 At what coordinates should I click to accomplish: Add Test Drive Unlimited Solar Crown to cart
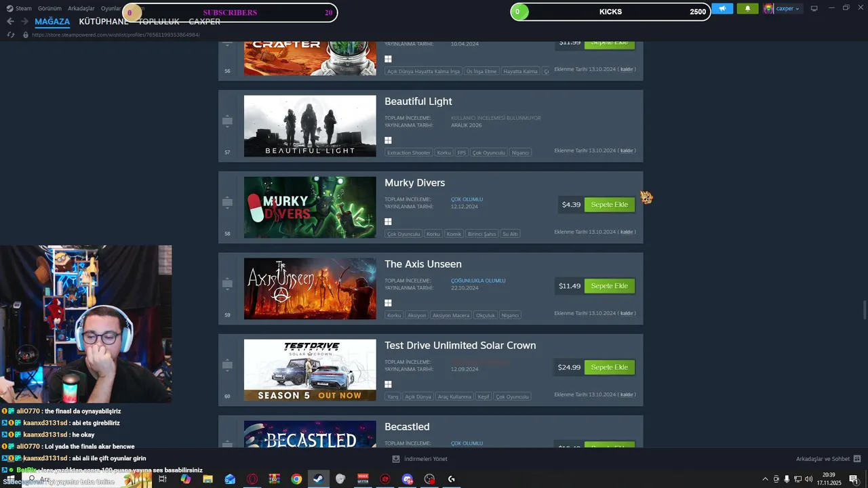[610, 367]
